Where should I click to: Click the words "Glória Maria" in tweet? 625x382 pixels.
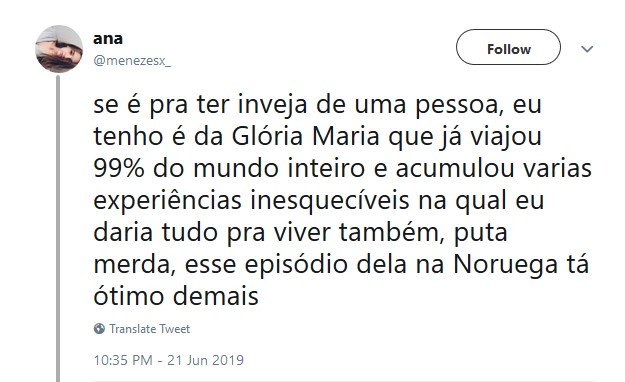[305, 136]
